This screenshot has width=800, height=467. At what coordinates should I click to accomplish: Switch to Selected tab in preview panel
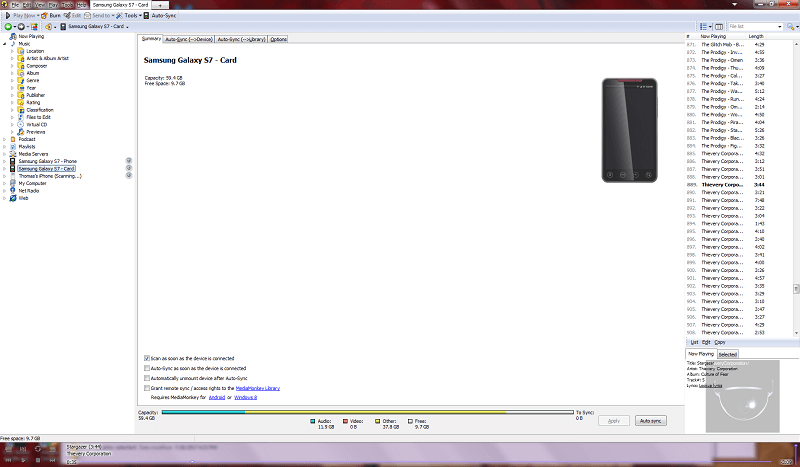coord(728,354)
